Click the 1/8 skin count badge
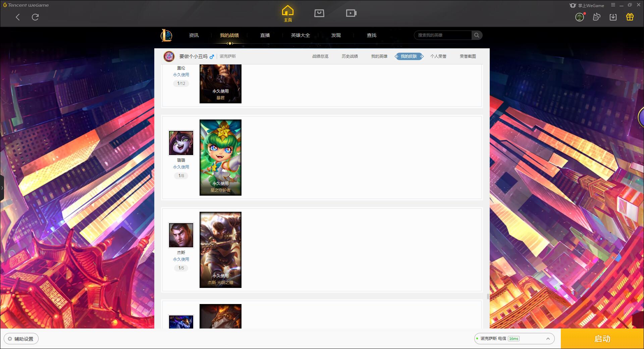 click(181, 176)
